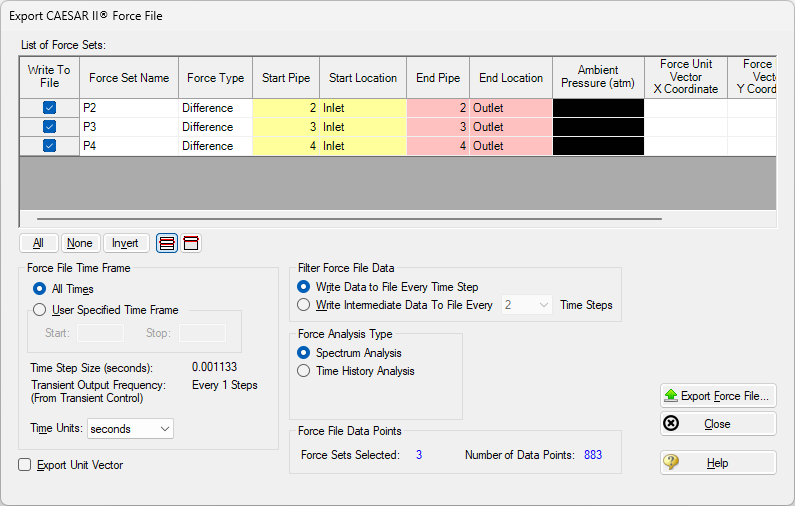Click the Ambient Pressure cell for P2
This screenshot has width=795, height=506.
[598, 108]
